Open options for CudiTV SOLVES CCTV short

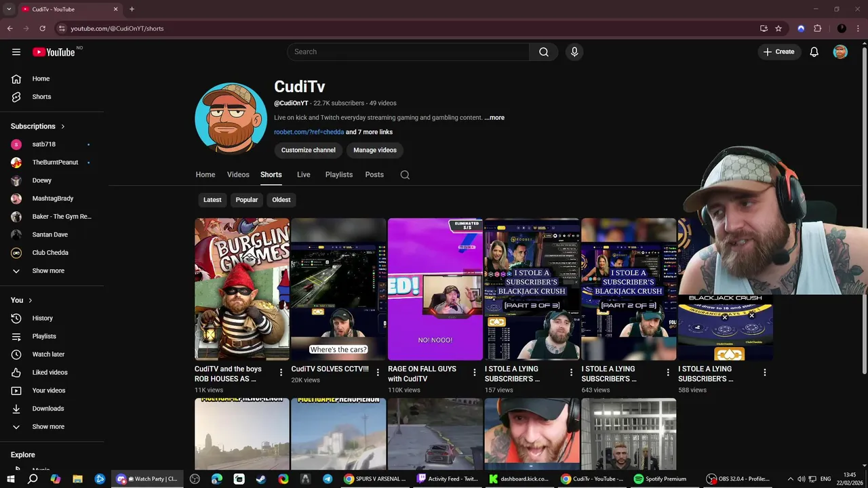click(378, 372)
